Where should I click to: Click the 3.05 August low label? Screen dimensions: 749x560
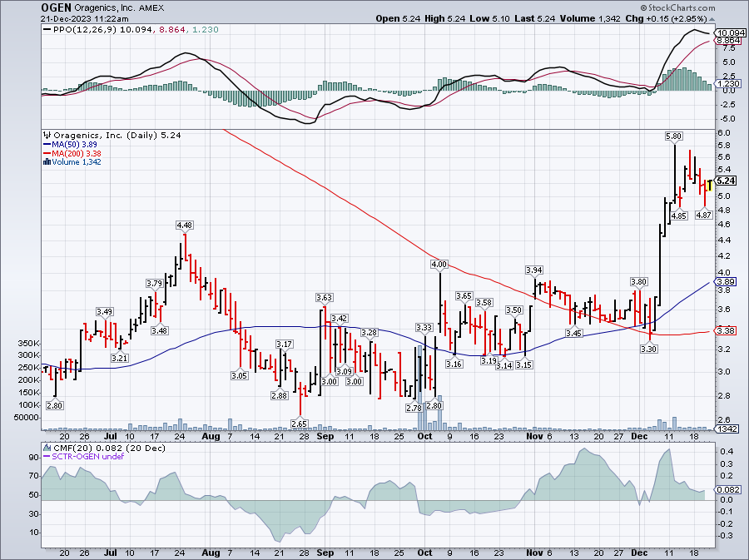(239, 375)
